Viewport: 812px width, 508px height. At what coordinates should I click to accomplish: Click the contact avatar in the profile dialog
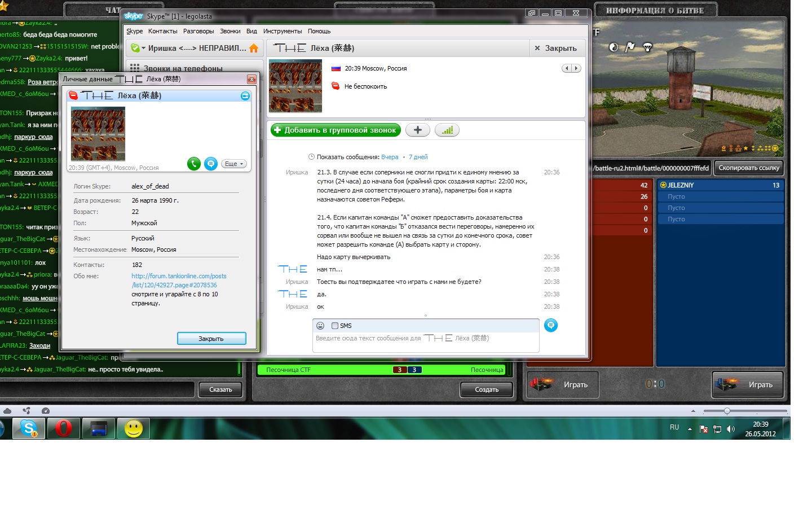(98, 134)
